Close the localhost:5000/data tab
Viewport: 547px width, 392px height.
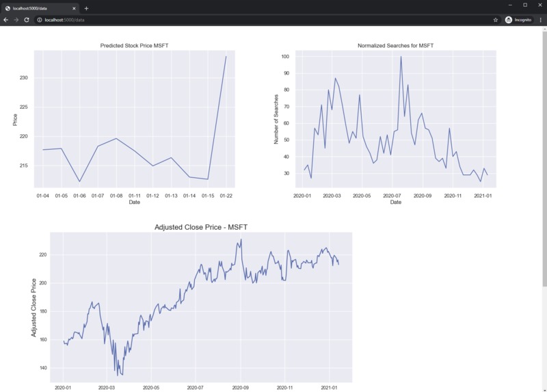pyautogui.click(x=74, y=8)
